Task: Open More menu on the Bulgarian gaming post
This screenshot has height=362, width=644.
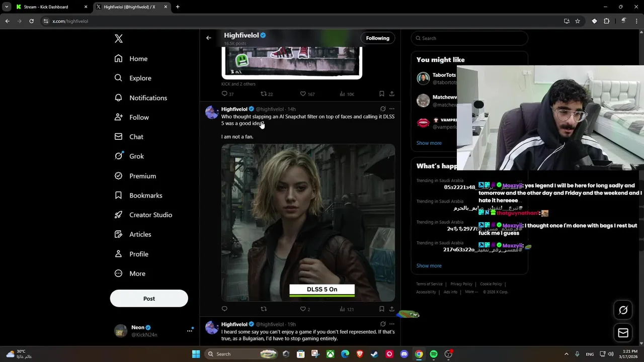Action: click(x=392, y=324)
